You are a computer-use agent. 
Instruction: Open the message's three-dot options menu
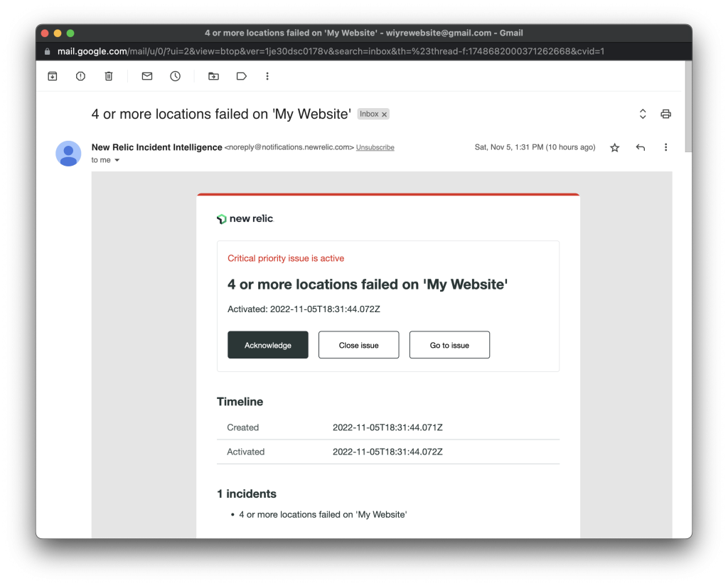click(x=665, y=147)
